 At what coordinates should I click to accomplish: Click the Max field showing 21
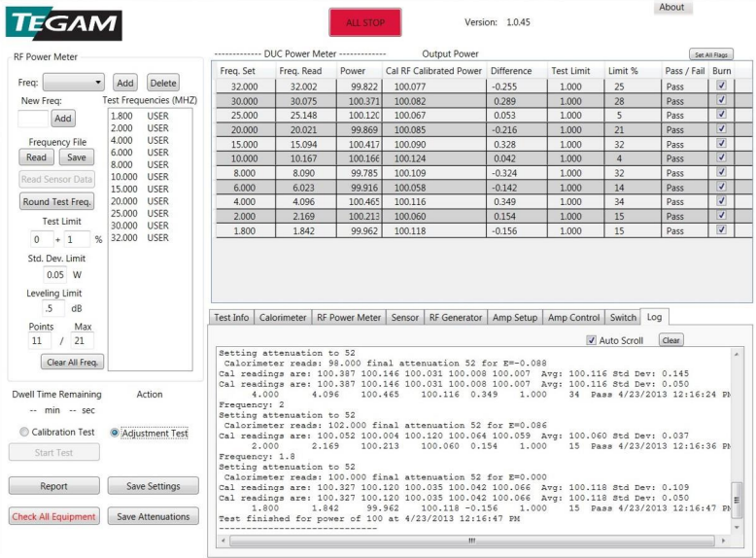(82, 340)
